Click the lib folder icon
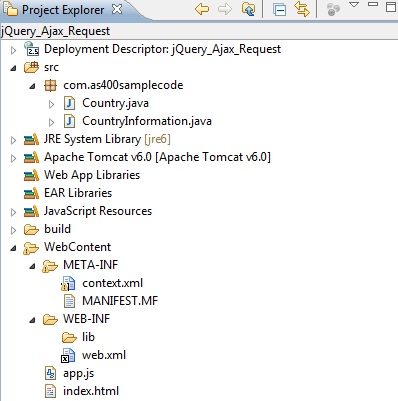This screenshot has height=401, width=398. [x=69, y=338]
